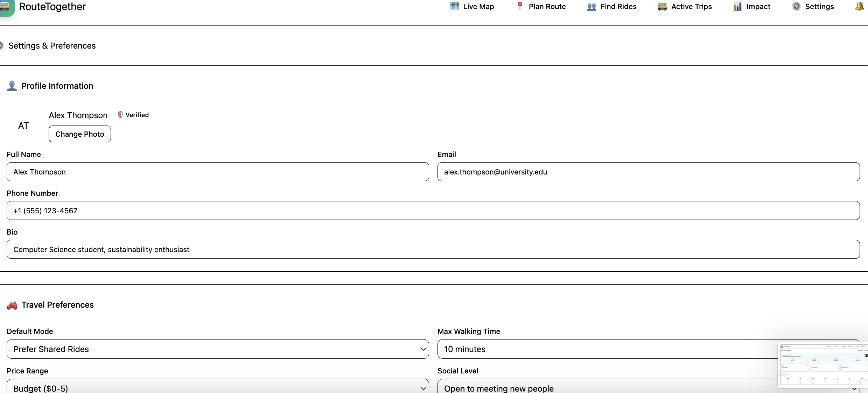The height and width of the screenshot is (393, 868).
Task: Click into the Email input field
Action: coord(648,172)
